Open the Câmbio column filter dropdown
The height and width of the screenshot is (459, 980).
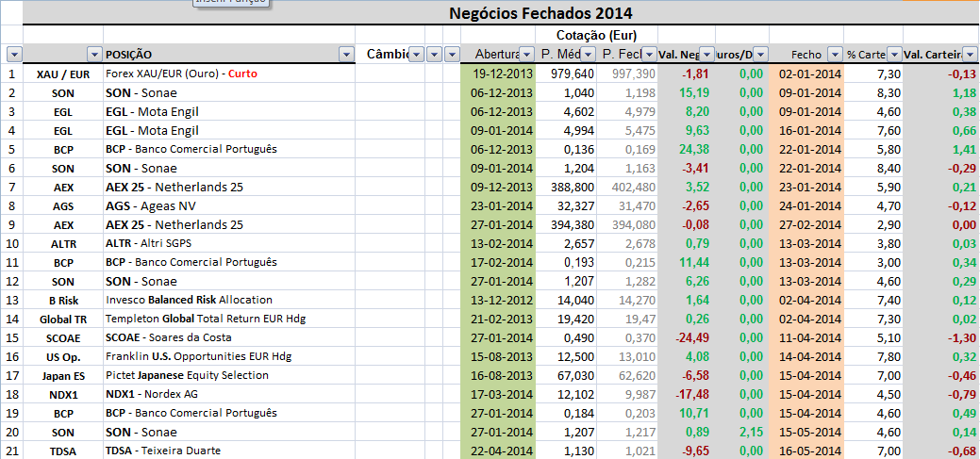coord(418,55)
